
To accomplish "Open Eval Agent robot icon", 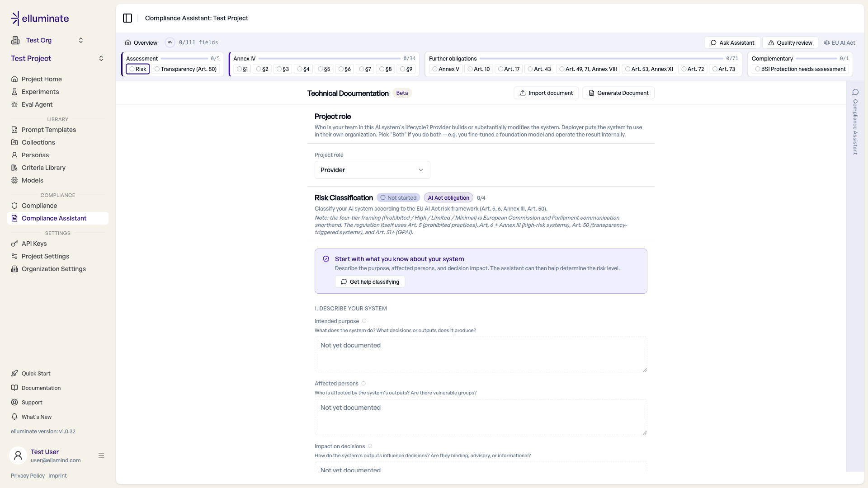I will pos(14,104).
